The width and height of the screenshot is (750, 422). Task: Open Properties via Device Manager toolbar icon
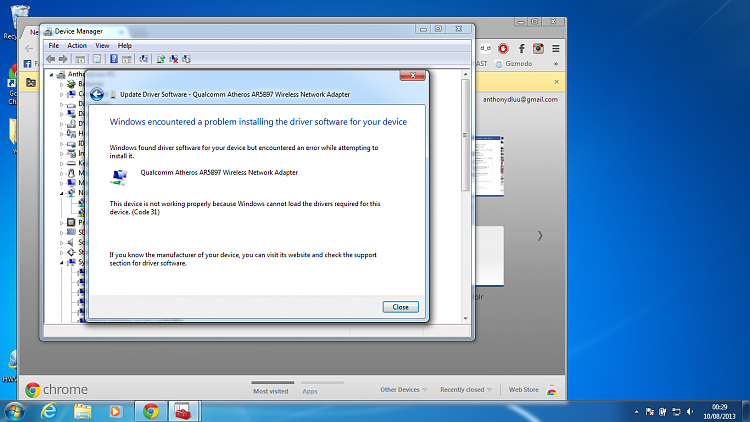pyautogui.click(x=97, y=59)
